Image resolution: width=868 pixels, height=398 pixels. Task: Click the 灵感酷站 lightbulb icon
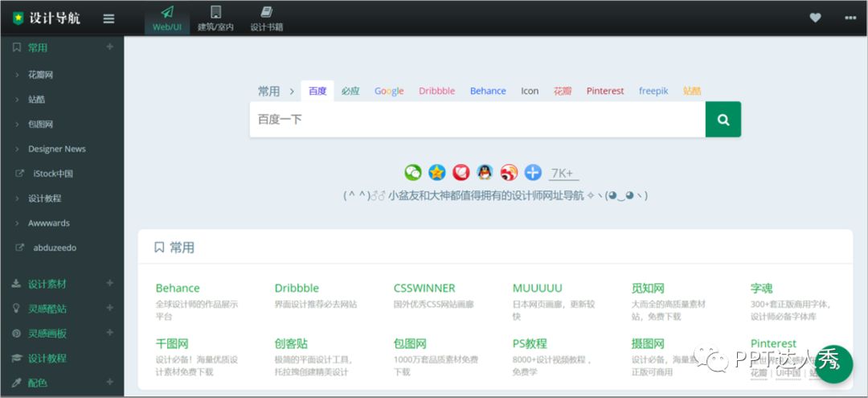pyautogui.click(x=17, y=308)
